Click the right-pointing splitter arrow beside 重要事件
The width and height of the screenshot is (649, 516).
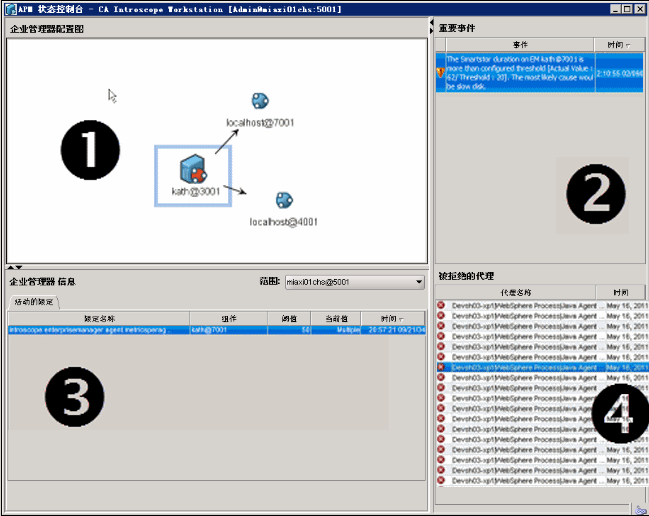(x=431, y=31)
